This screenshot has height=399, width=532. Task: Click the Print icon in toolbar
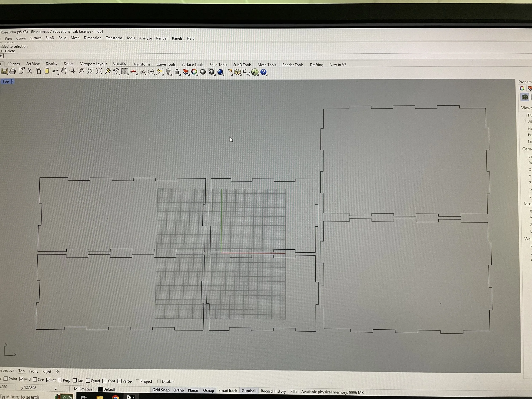(13, 71)
